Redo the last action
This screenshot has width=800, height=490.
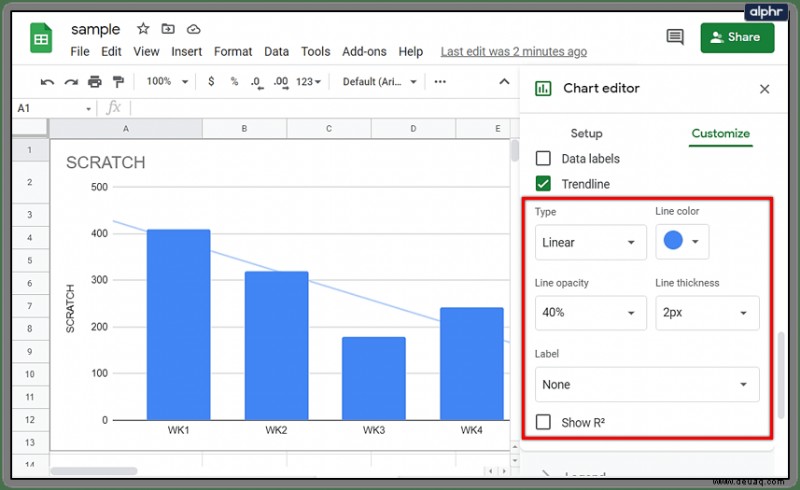pos(71,82)
